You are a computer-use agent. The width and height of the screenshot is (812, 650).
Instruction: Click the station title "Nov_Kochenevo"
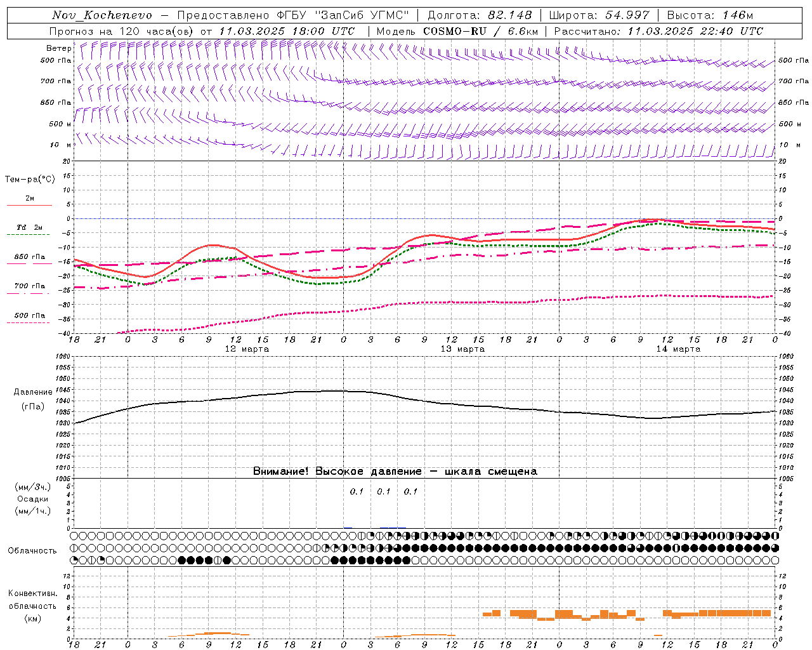pos(102,15)
